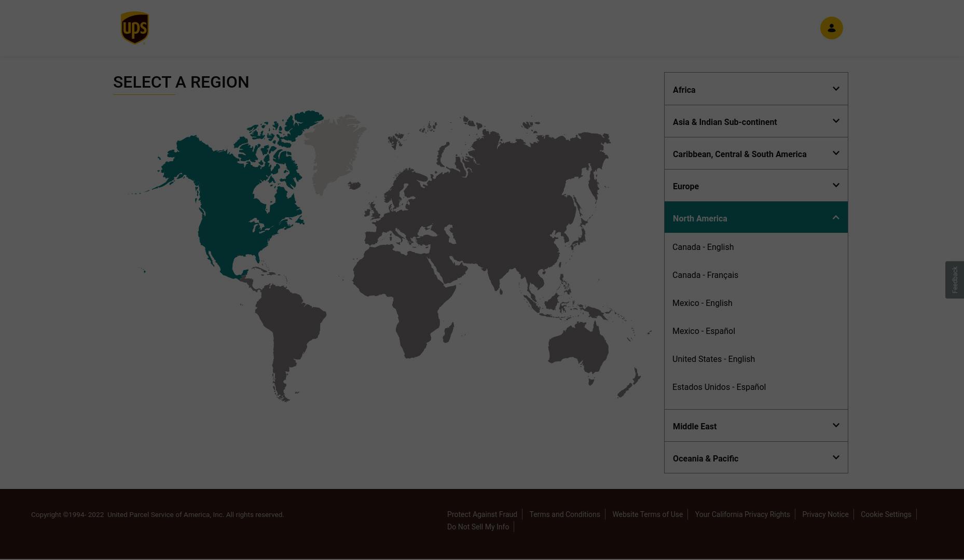The height and width of the screenshot is (560, 964).
Task: Choose United States - English
Action: (713, 359)
